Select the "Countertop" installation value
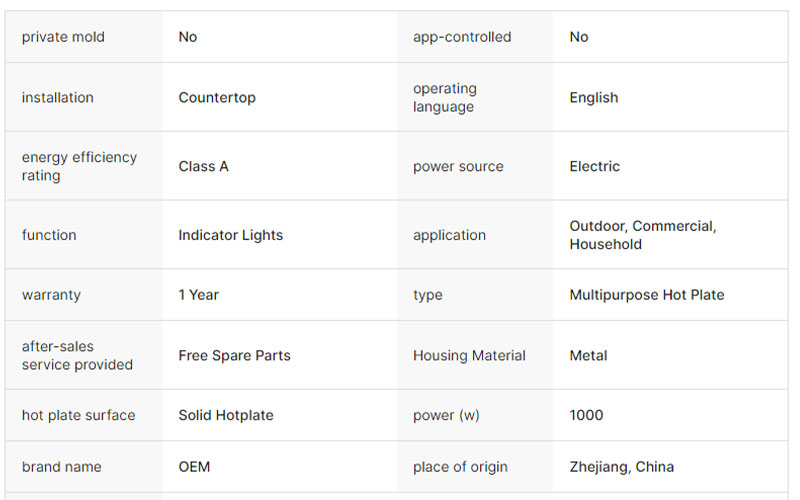 217,98
